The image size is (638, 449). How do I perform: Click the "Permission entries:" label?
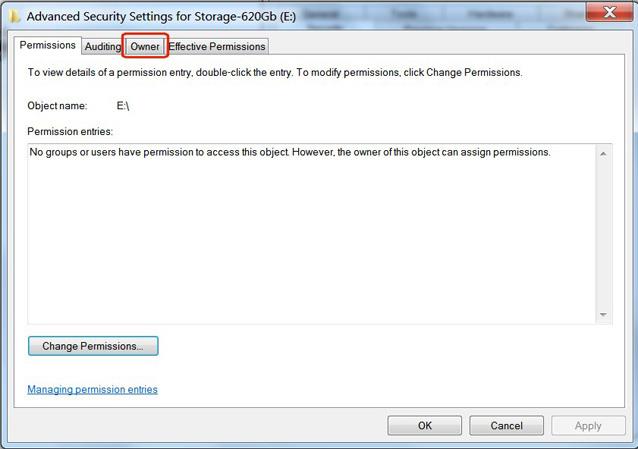70,131
